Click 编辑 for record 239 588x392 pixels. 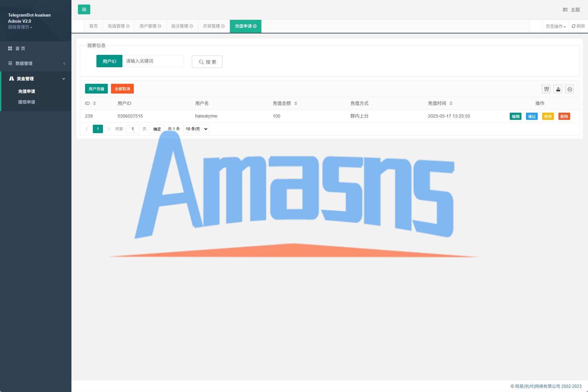(516, 116)
